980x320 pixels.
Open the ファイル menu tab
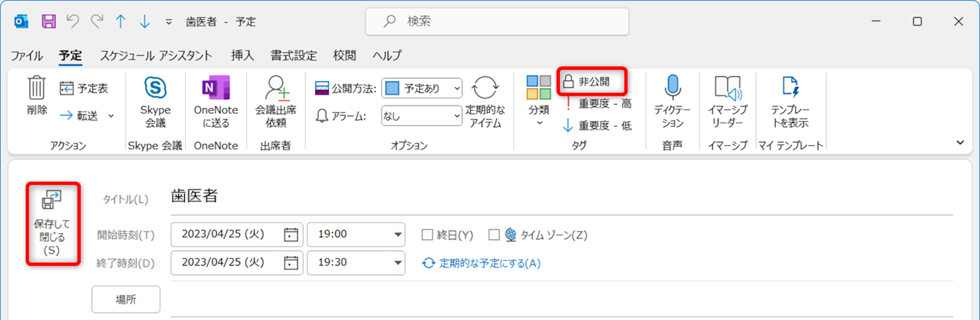point(27,55)
